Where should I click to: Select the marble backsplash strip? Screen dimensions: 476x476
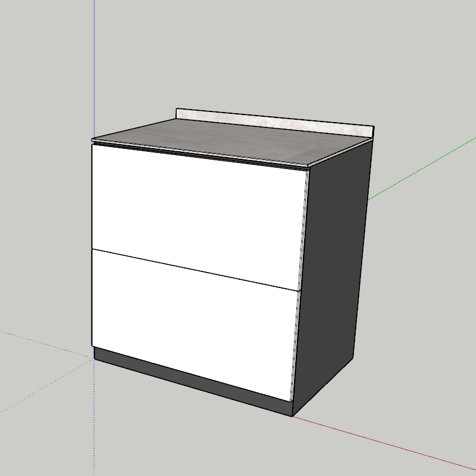click(x=274, y=123)
